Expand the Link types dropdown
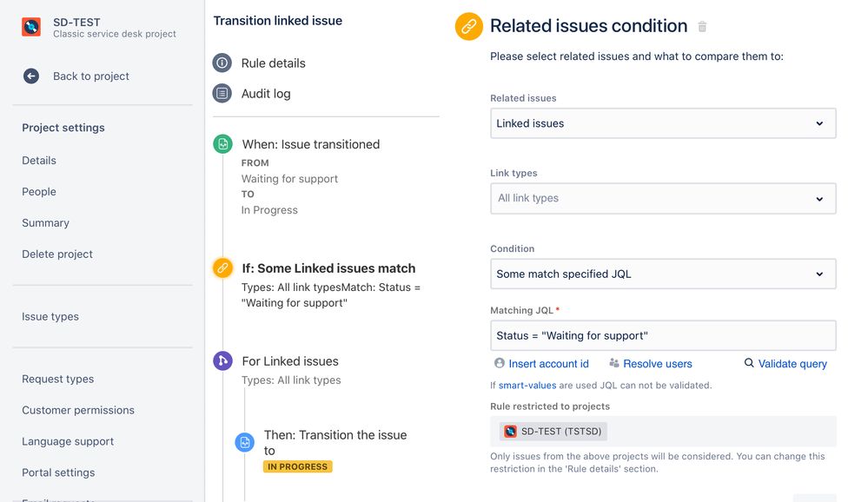Screen dimensions: 868x502 coord(663,199)
